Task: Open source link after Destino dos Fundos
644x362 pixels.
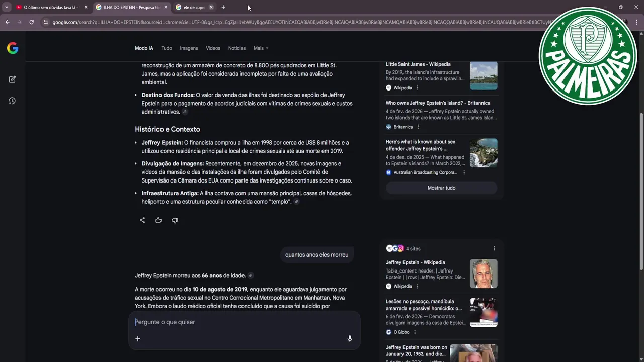Action: pos(185,112)
